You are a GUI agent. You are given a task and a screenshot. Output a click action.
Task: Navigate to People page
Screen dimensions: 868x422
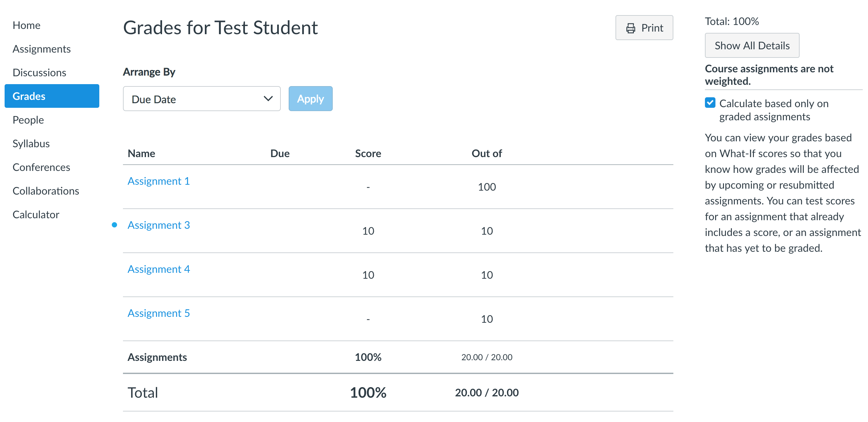pos(28,120)
